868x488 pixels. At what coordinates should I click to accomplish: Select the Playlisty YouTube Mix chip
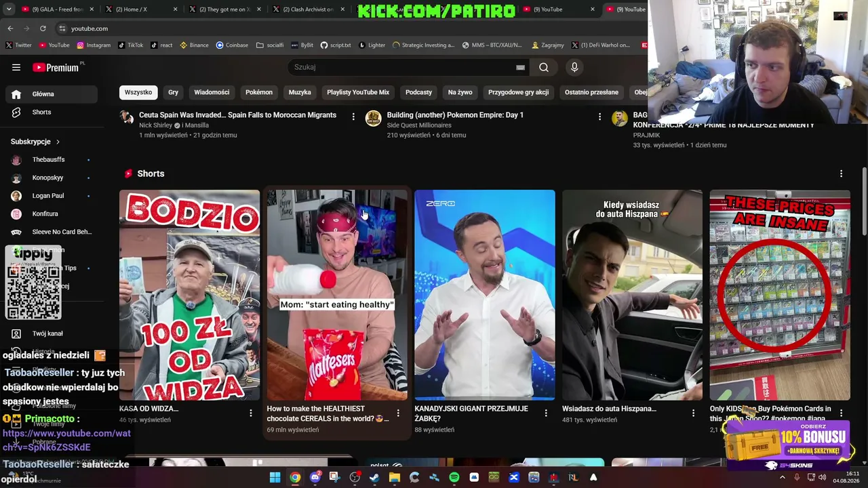pyautogui.click(x=358, y=92)
